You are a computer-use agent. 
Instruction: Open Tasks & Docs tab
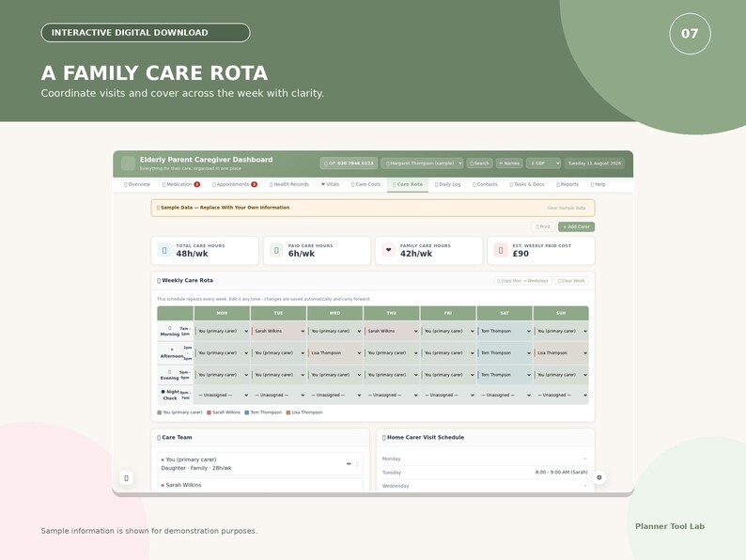(x=527, y=184)
